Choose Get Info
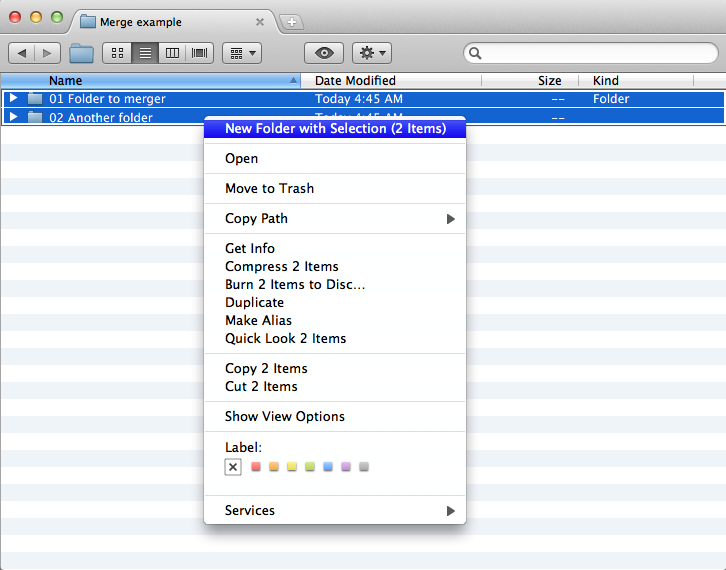The width and height of the screenshot is (726, 570). (335, 248)
